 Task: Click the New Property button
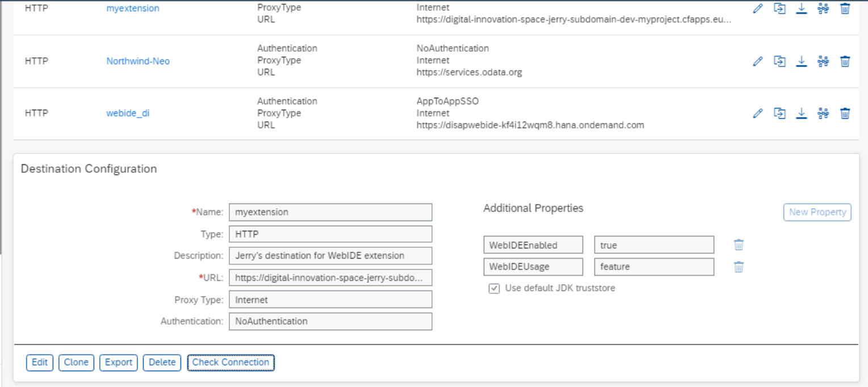[x=817, y=212]
